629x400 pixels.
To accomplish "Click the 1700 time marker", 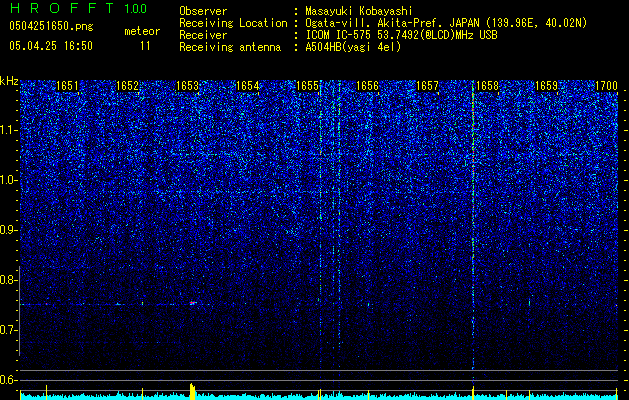I will point(607,86).
